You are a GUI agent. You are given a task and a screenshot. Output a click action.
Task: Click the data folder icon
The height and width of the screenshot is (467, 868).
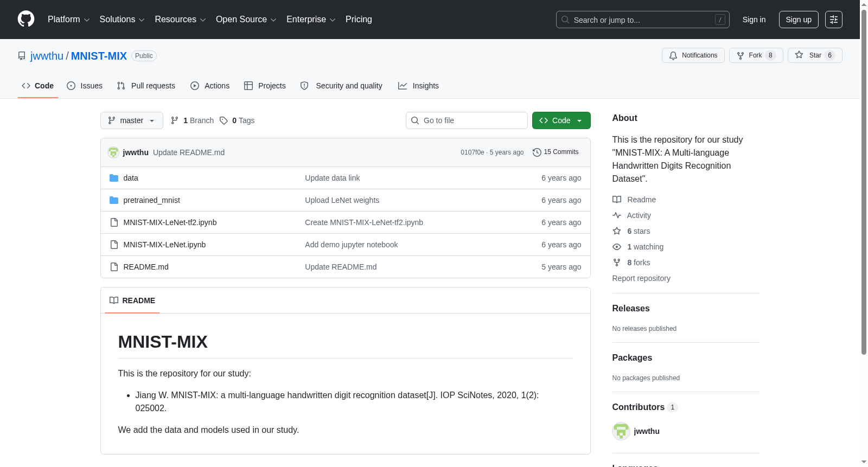(114, 178)
